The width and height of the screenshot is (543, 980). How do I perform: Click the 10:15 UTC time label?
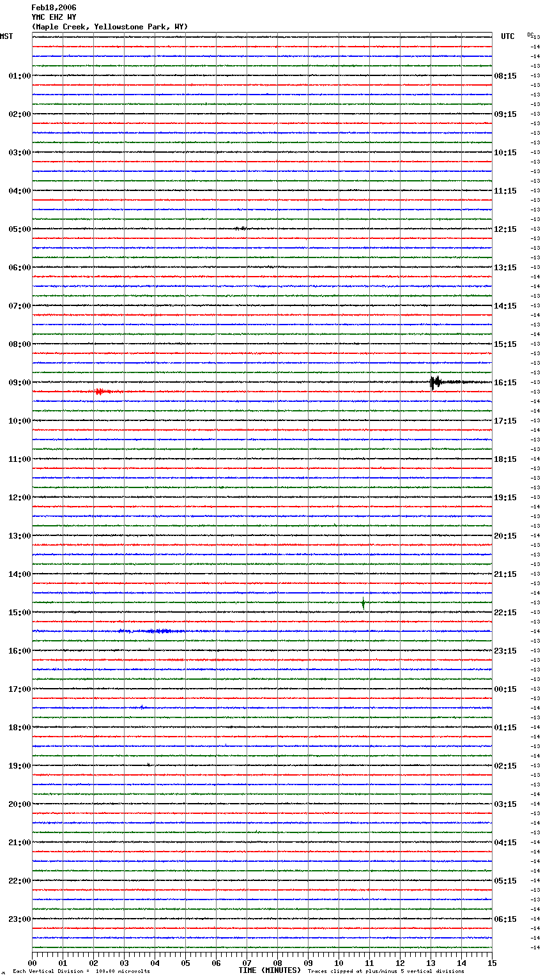click(x=505, y=153)
